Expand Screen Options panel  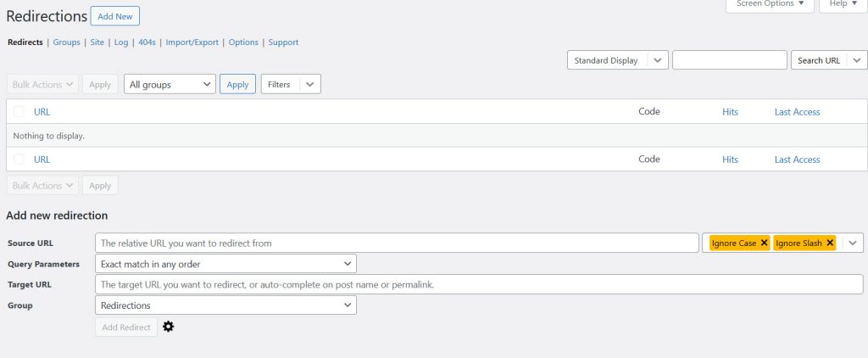point(770,4)
